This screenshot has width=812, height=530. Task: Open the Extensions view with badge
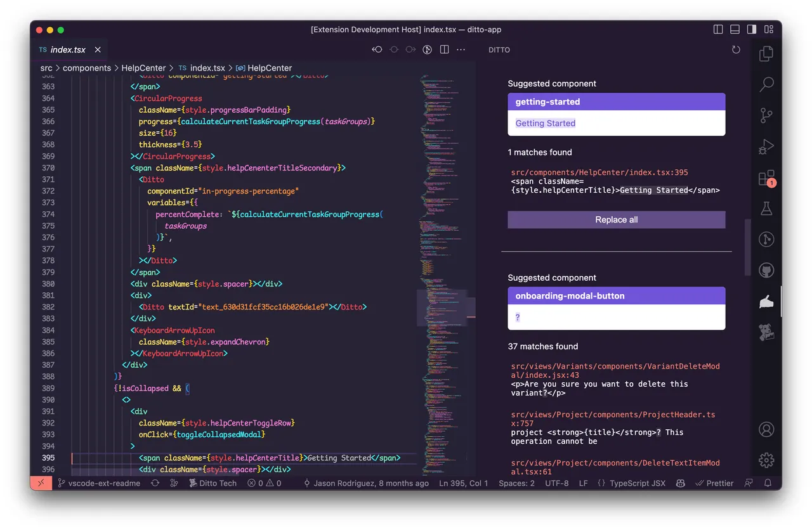click(766, 178)
